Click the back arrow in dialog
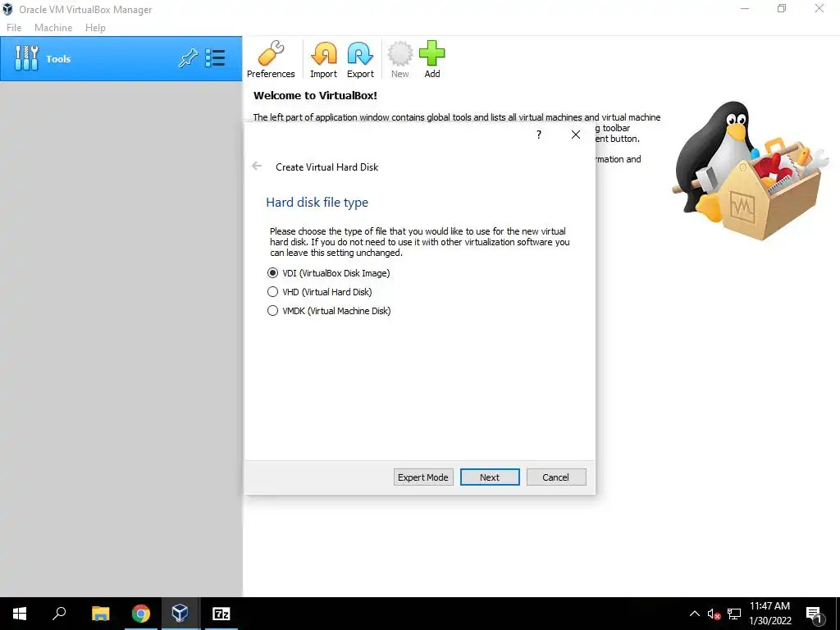This screenshot has height=630, width=840. 257,166
